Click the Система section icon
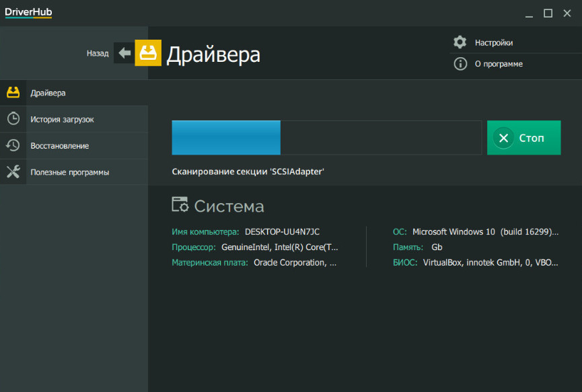This screenshot has height=392, width=582. click(180, 206)
